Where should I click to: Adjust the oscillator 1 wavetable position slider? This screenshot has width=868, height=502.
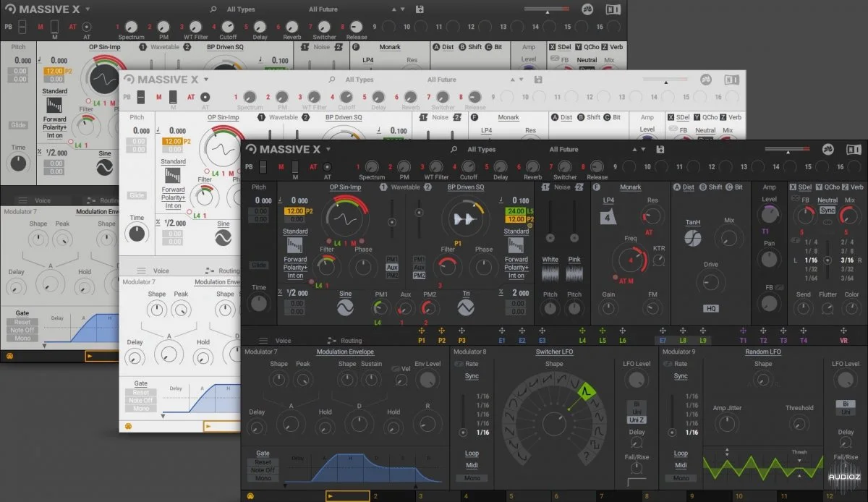pyautogui.click(x=391, y=223)
